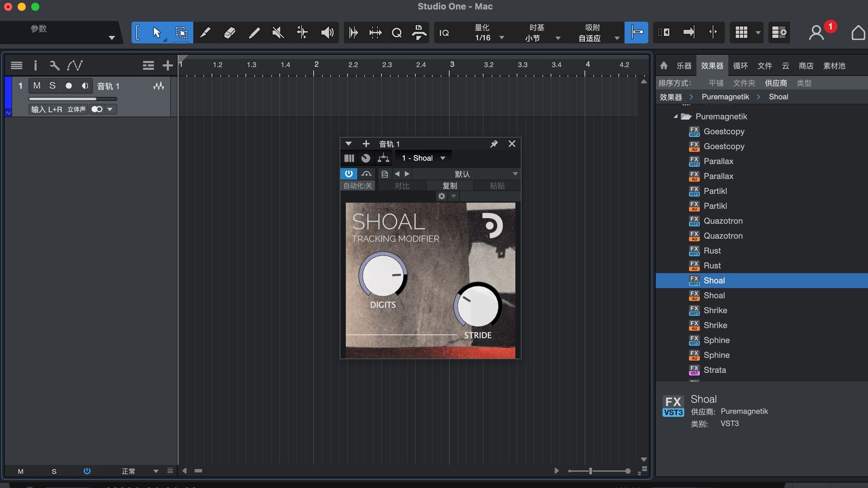The width and height of the screenshot is (868, 488).
Task: Open the track list icon
Action: pos(17,66)
